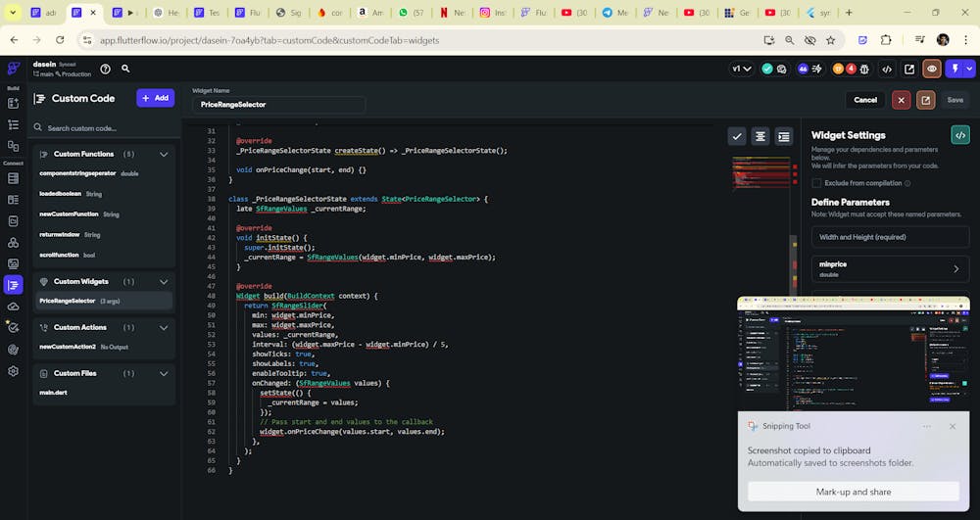The image size is (980, 520).
Task: Open the Help question mark icon
Action: point(106,69)
